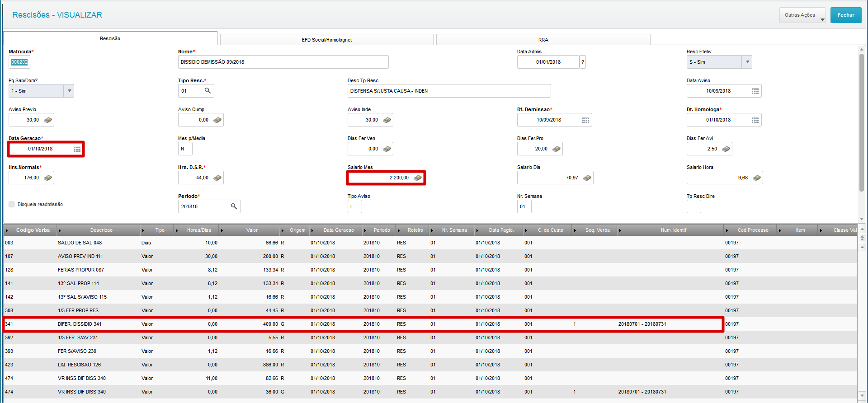Click the Periodo search magnifier
The height and width of the screenshot is (403, 868).
pos(234,206)
